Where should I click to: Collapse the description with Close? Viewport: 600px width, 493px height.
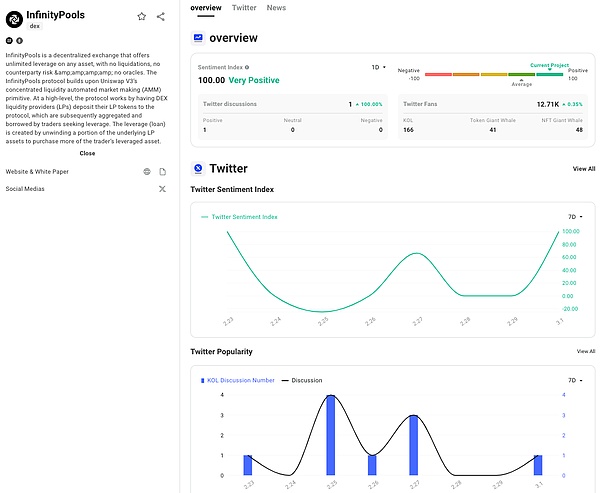point(87,153)
